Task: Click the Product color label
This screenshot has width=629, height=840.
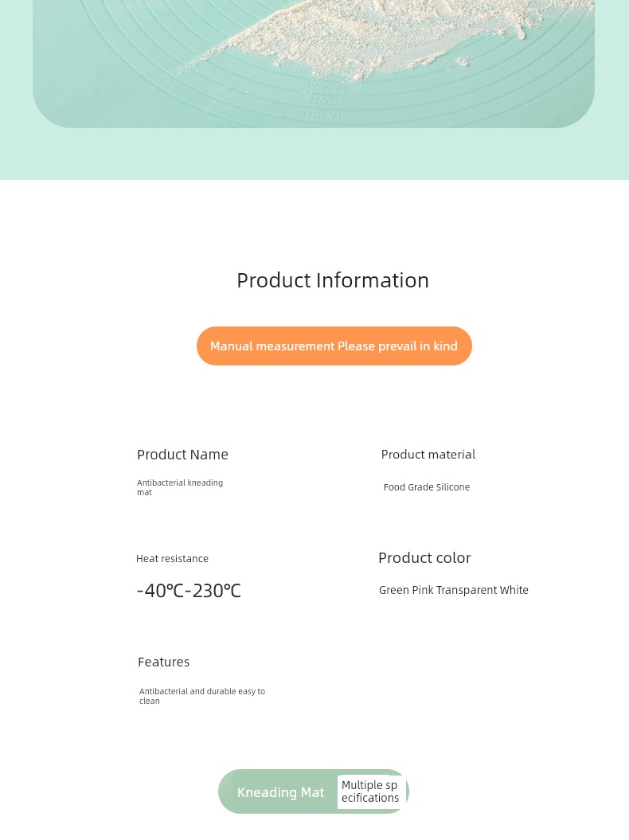Action: point(424,558)
